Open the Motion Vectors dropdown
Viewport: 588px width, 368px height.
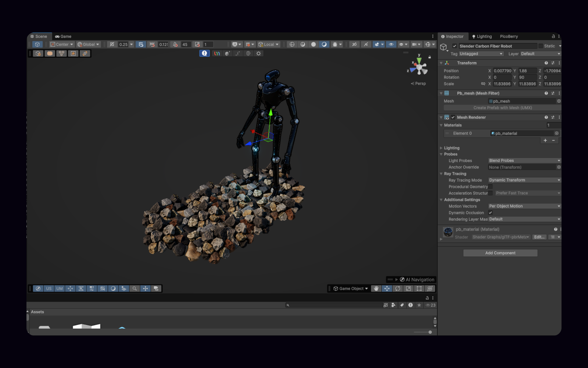point(524,206)
